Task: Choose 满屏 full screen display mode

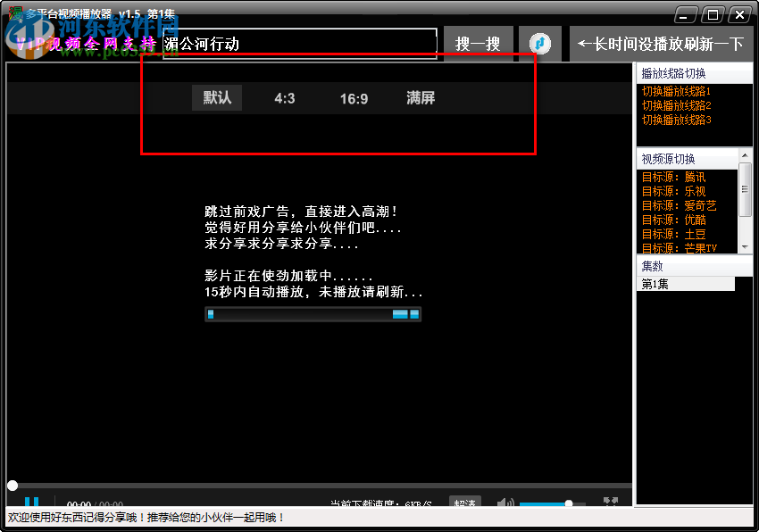Action: coord(420,99)
